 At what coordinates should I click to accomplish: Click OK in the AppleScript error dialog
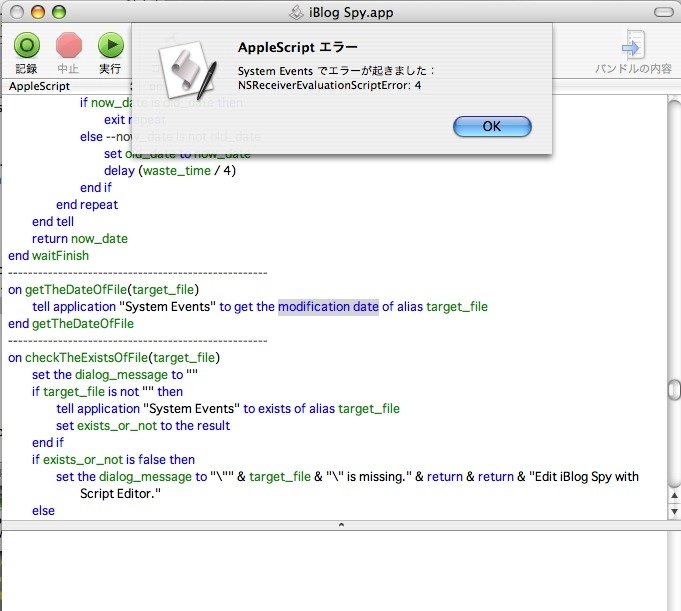point(491,127)
